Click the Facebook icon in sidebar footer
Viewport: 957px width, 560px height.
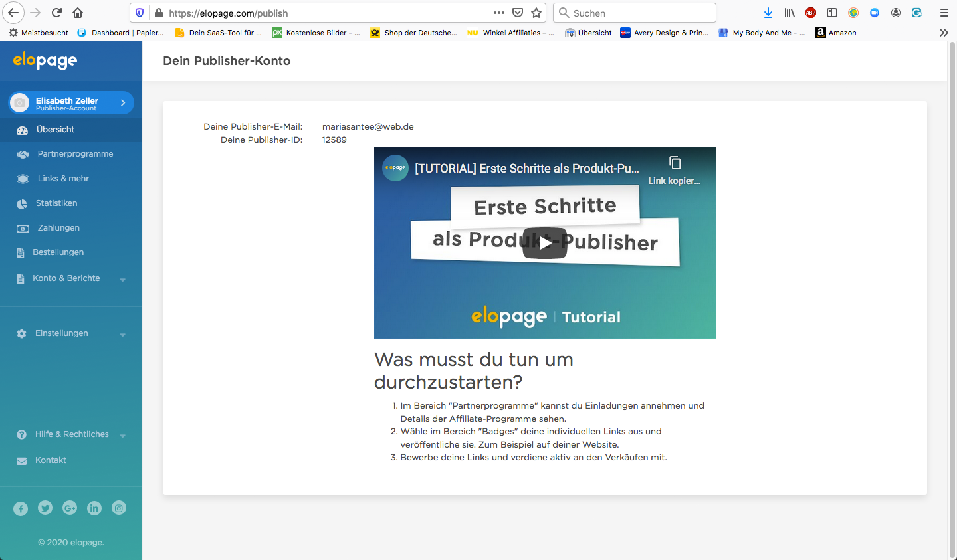[x=21, y=509]
